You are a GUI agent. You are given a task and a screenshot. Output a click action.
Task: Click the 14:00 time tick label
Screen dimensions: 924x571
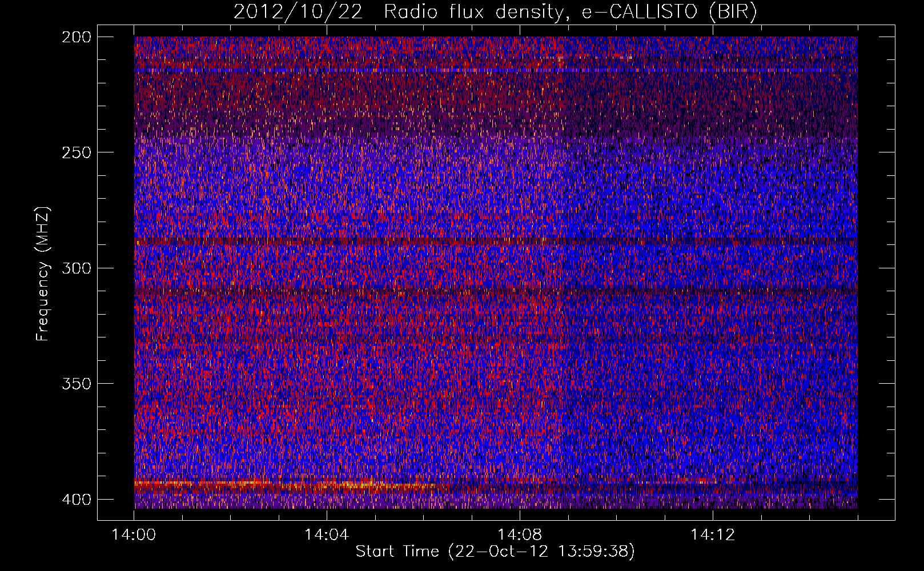tap(134, 535)
